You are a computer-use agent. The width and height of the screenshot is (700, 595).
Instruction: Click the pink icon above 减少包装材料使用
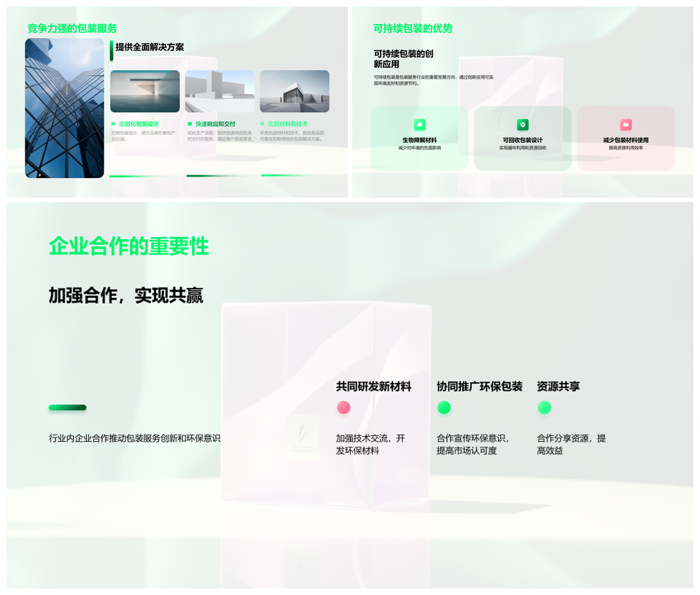tap(626, 125)
